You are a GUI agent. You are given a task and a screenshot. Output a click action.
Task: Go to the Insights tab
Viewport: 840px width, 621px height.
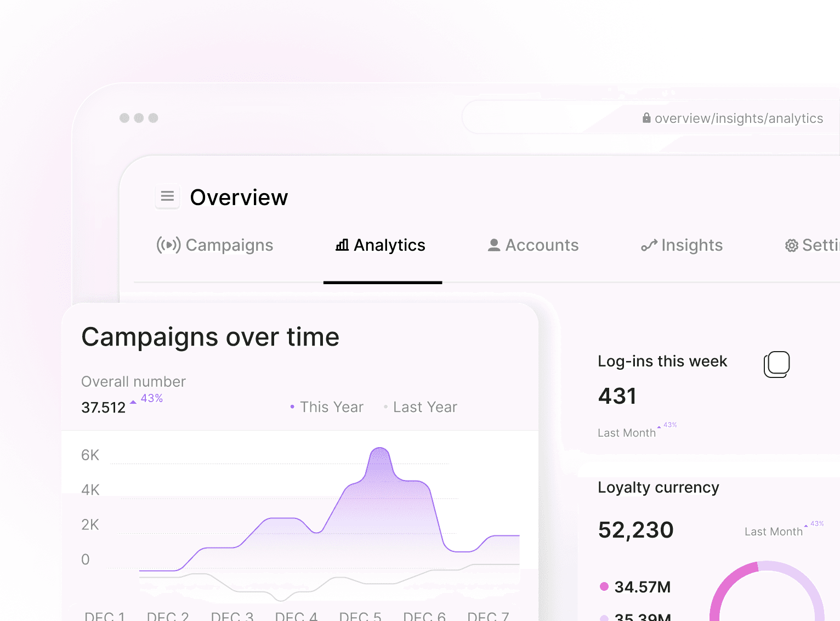point(682,245)
